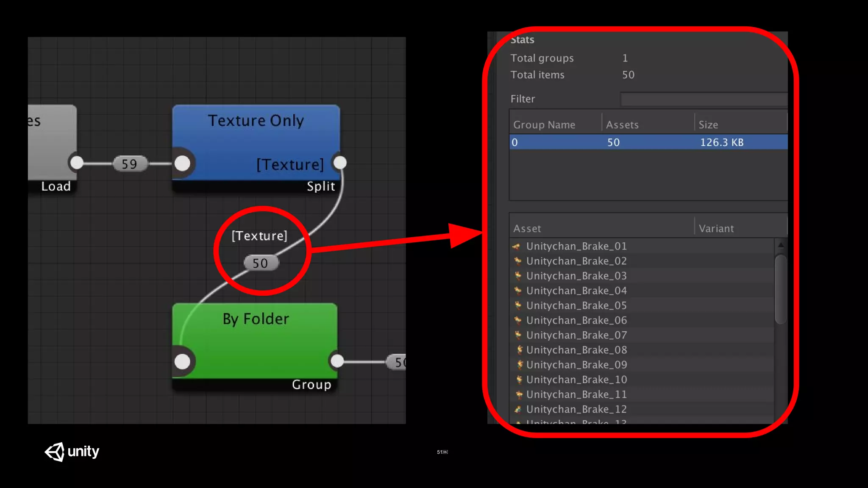Select Unitychan_Brake_07 in asset list
Image resolution: width=868 pixels, height=488 pixels.
[x=576, y=335]
